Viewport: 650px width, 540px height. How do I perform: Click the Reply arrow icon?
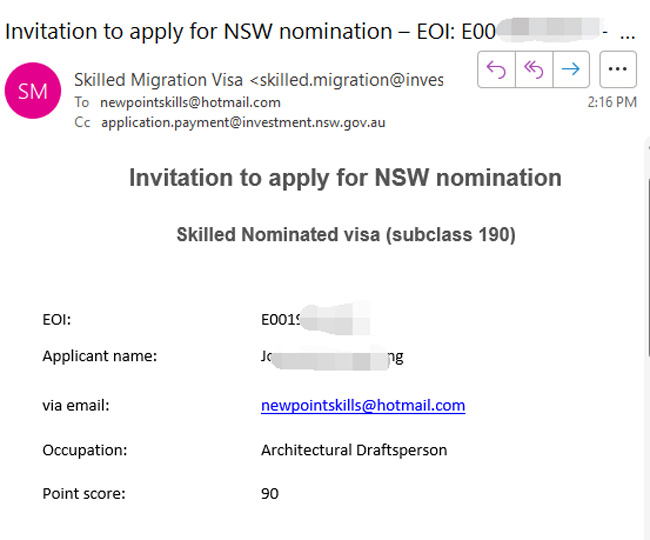tap(496, 69)
